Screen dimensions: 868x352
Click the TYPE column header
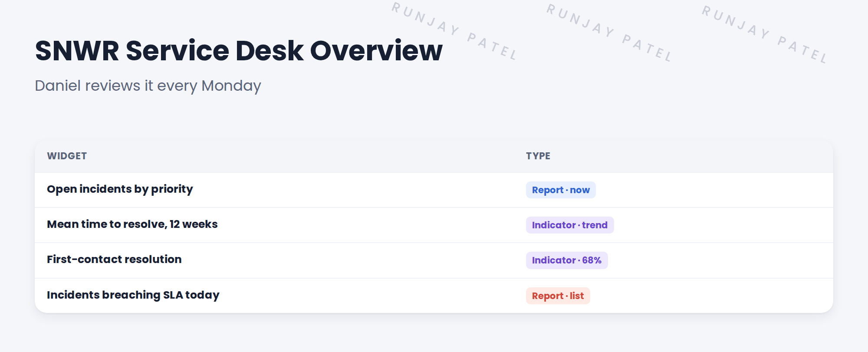click(x=538, y=156)
